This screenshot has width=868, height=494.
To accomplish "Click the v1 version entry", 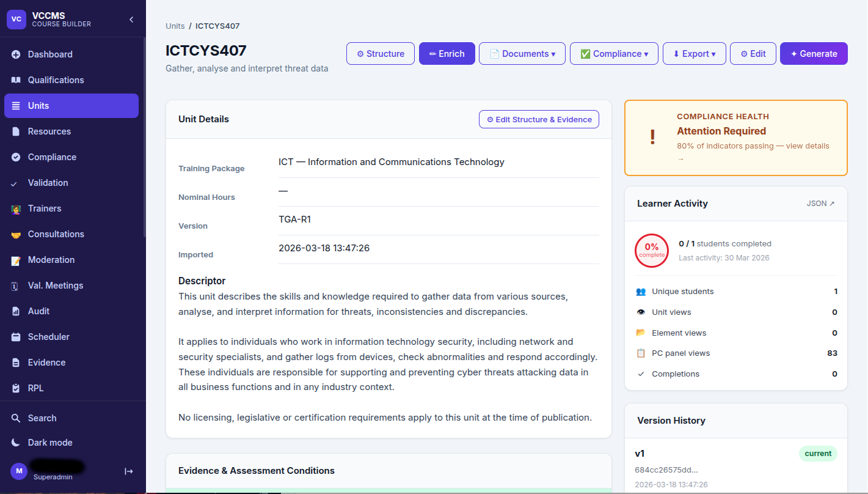I will point(640,454).
